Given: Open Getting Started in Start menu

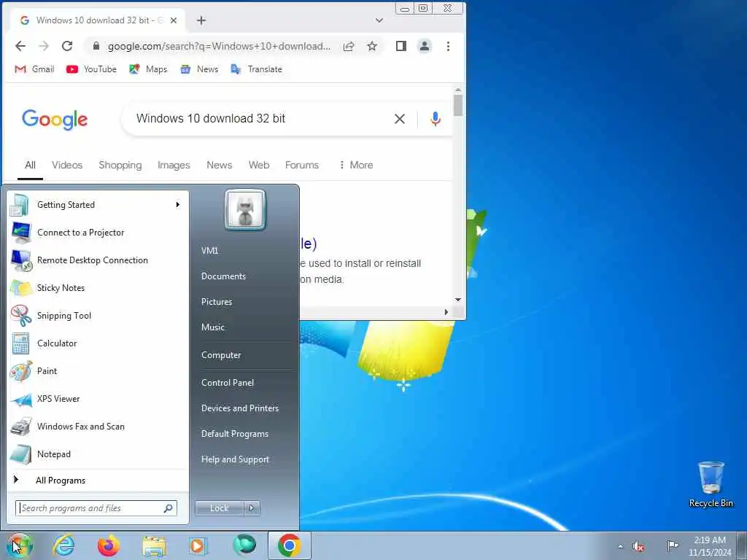Looking at the screenshot, I should pos(98,205).
